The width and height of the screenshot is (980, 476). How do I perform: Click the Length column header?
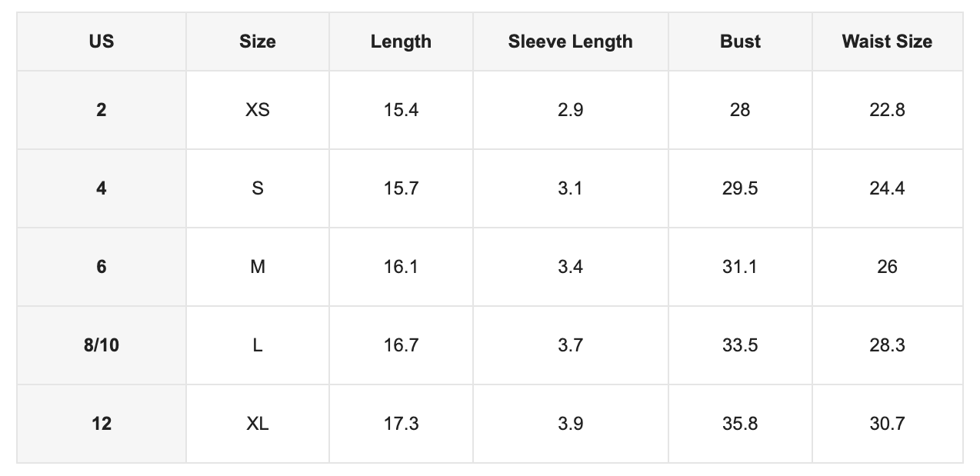pyautogui.click(x=401, y=42)
